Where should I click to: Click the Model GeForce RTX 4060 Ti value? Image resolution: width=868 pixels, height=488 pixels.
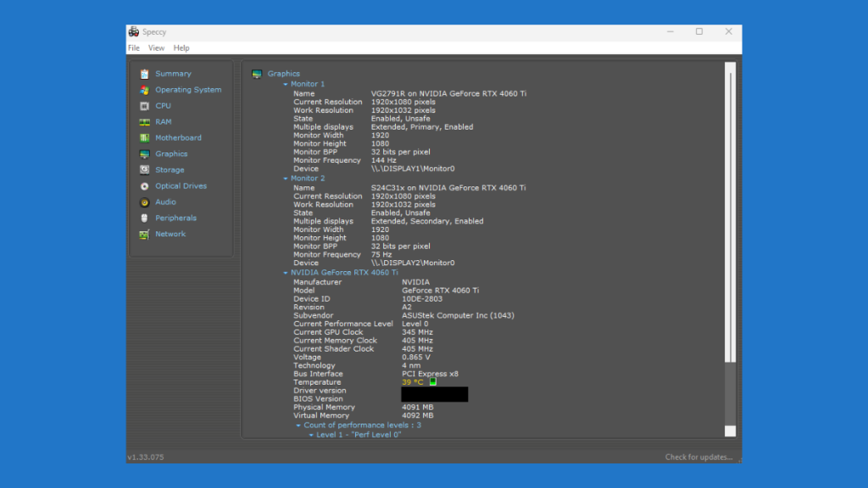tap(440, 291)
